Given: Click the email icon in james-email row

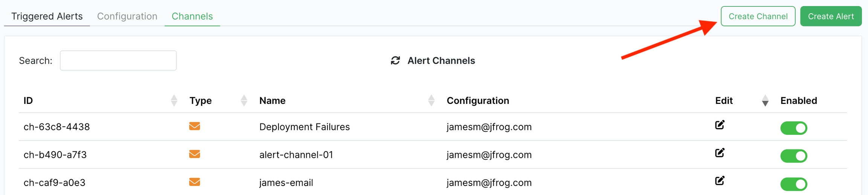Looking at the screenshot, I should pos(194,182).
